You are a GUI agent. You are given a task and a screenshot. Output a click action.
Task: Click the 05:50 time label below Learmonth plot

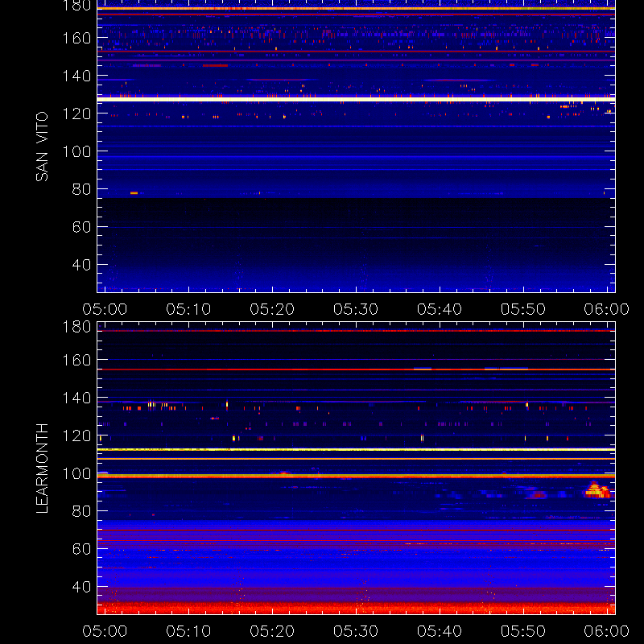[523, 631]
